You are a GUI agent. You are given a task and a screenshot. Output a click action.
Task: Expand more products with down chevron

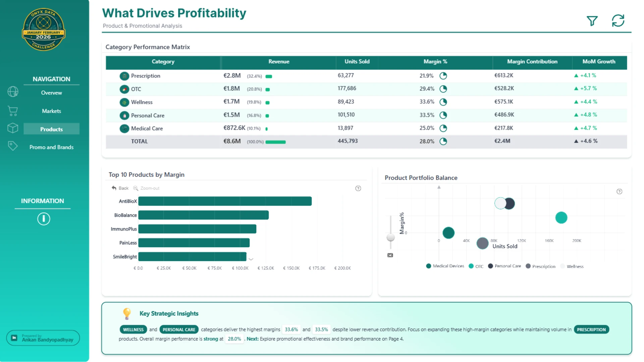pyautogui.click(x=251, y=259)
